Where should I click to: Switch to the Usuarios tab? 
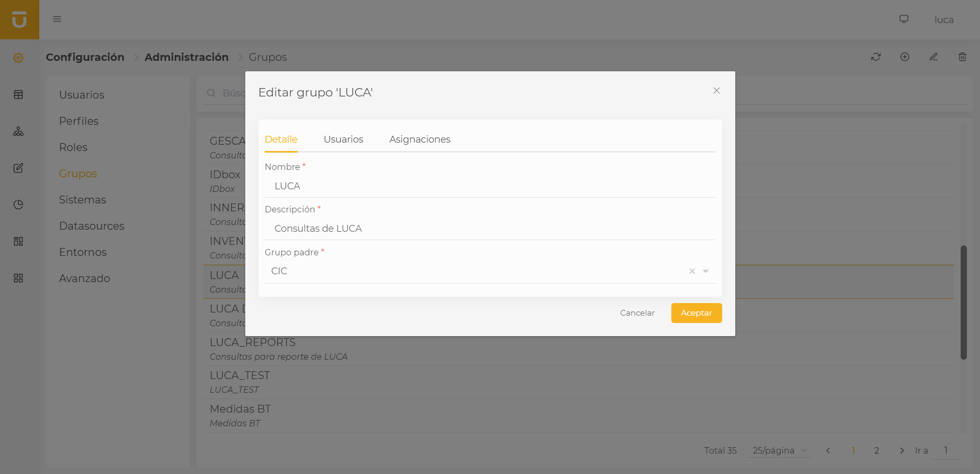343,139
